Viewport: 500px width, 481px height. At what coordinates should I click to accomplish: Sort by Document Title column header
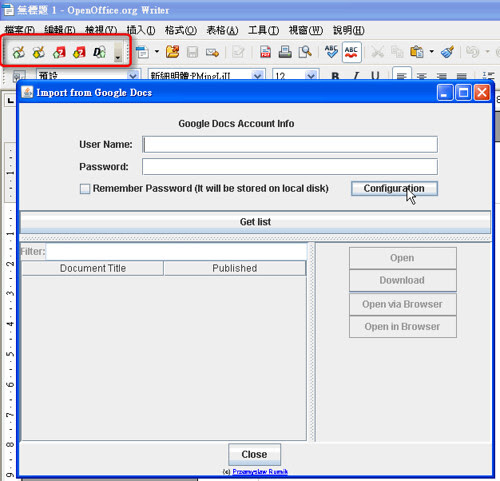coord(93,268)
